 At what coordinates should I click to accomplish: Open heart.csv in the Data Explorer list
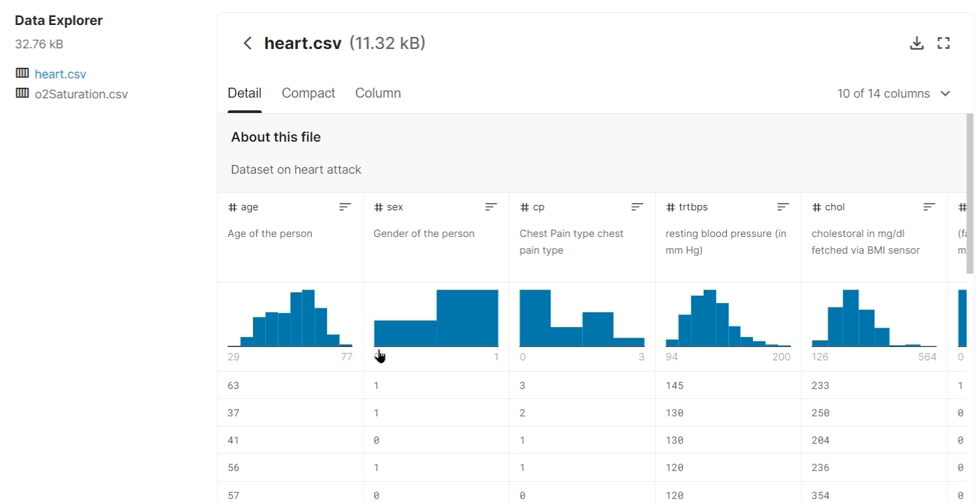point(60,74)
